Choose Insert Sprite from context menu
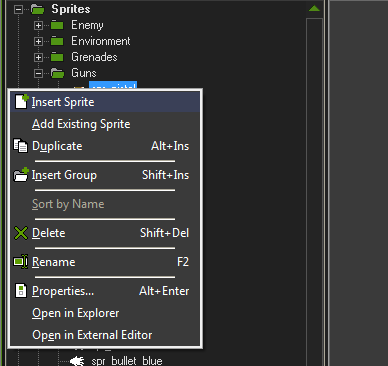The image size is (388, 366). tap(105, 102)
